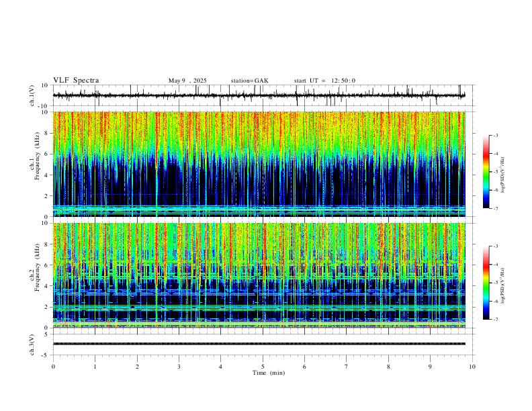Click the "station=GAK" label
The height and width of the screenshot is (411, 532).
pos(249,81)
